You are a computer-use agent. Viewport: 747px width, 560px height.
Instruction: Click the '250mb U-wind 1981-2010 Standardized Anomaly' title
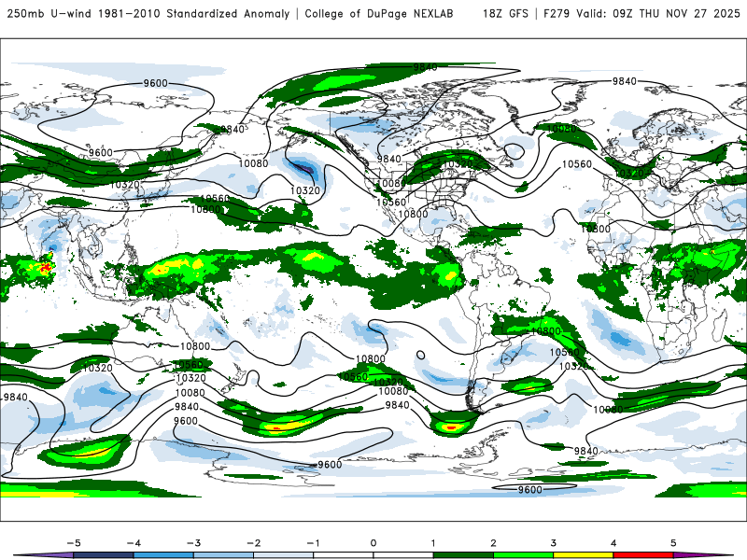pyautogui.click(x=148, y=13)
